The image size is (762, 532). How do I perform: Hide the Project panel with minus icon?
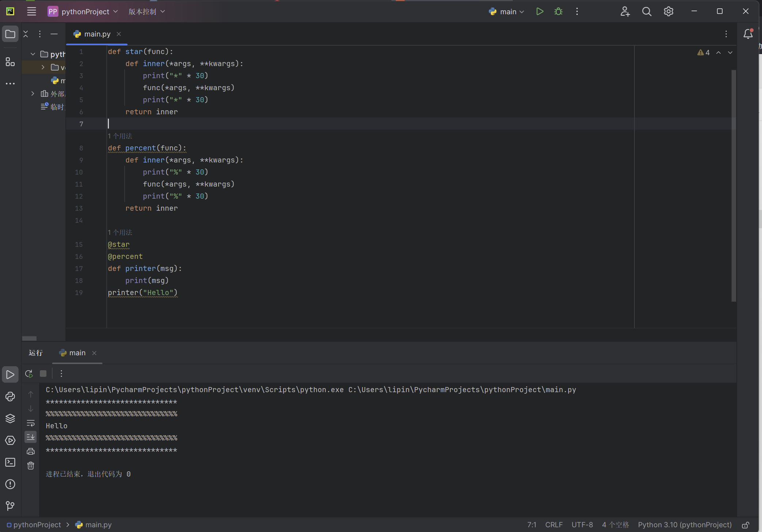click(54, 34)
